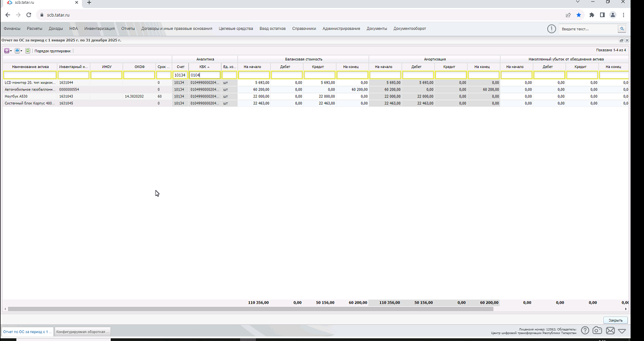Click the Закрыть button
Image resolution: width=644 pixels, height=341 pixels.
[x=615, y=320]
